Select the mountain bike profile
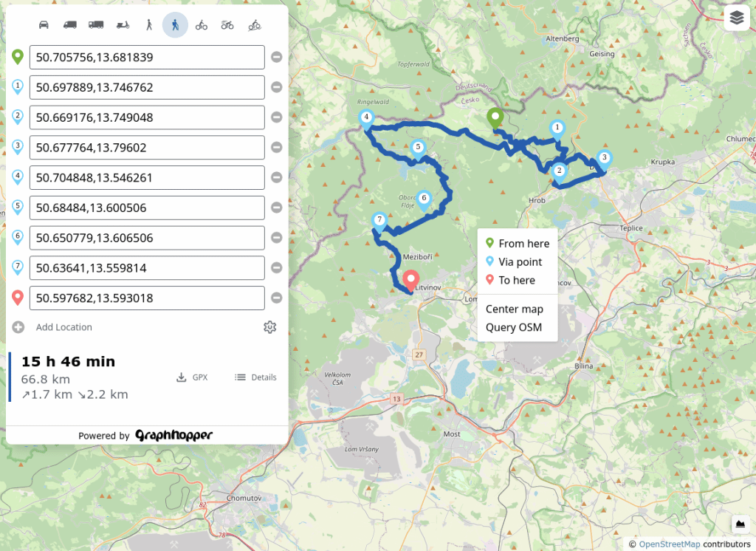This screenshot has height=551, width=756. coord(227,25)
